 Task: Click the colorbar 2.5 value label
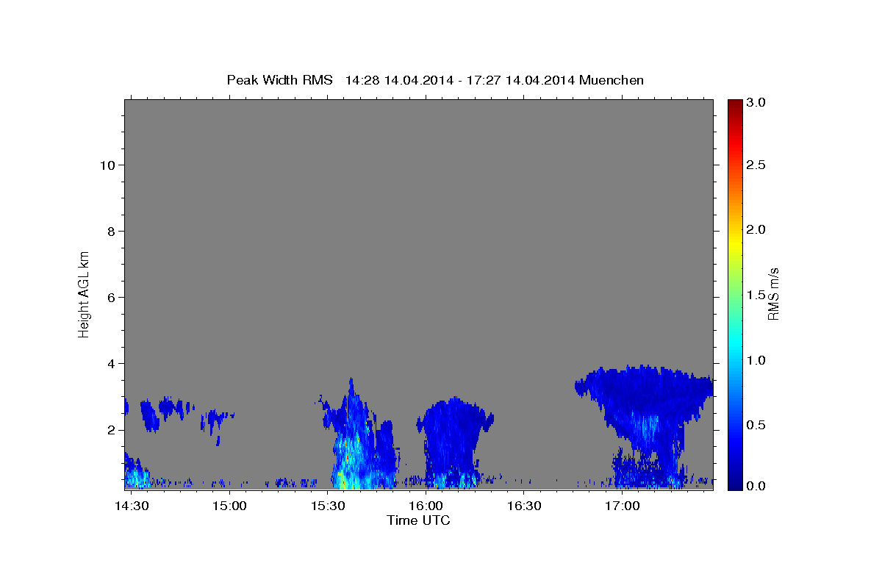[756, 165]
